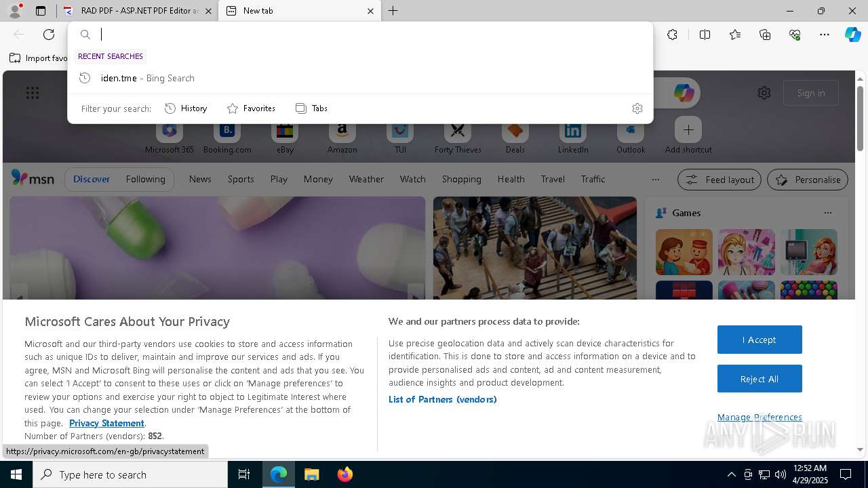The height and width of the screenshot is (488, 868).
Task: Open List of Partners (vendors) link
Action: pyautogui.click(x=442, y=399)
